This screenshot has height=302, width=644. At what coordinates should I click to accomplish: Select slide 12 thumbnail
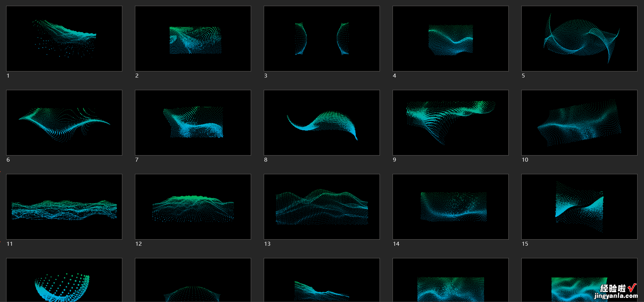[193, 207]
